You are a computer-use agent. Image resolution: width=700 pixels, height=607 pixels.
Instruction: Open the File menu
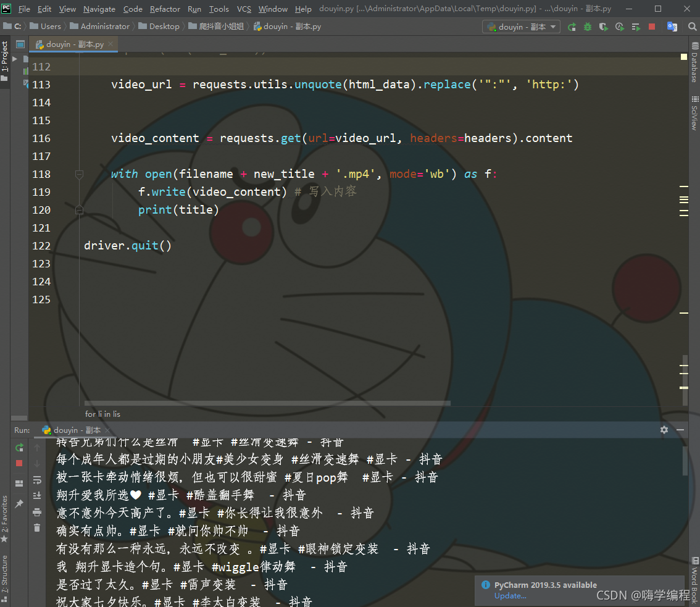pos(24,9)
